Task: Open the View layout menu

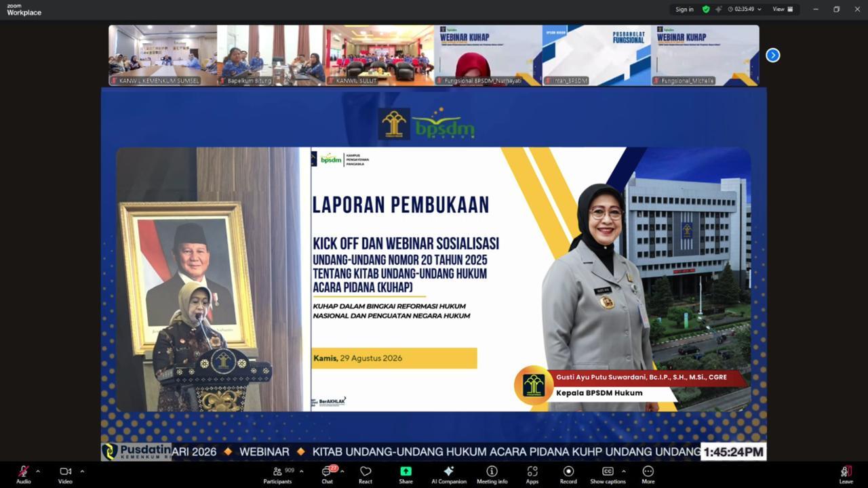Action: [x=783, y=9]
